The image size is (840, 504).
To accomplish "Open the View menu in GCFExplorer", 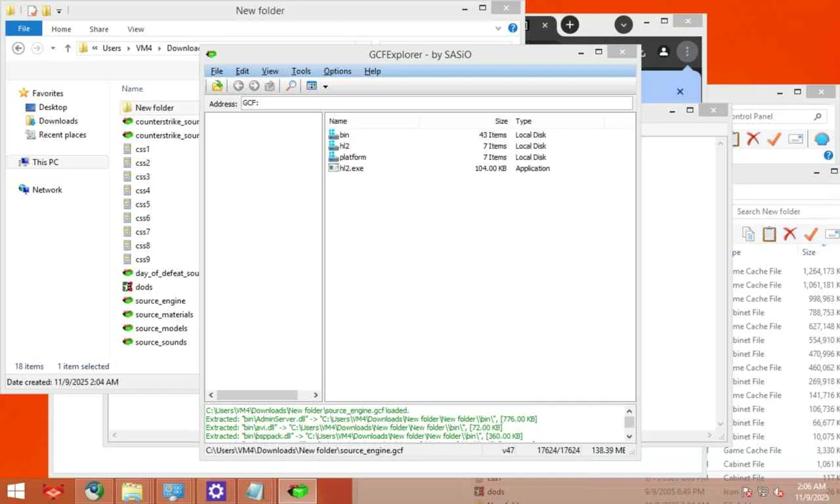I will [270, 71].
